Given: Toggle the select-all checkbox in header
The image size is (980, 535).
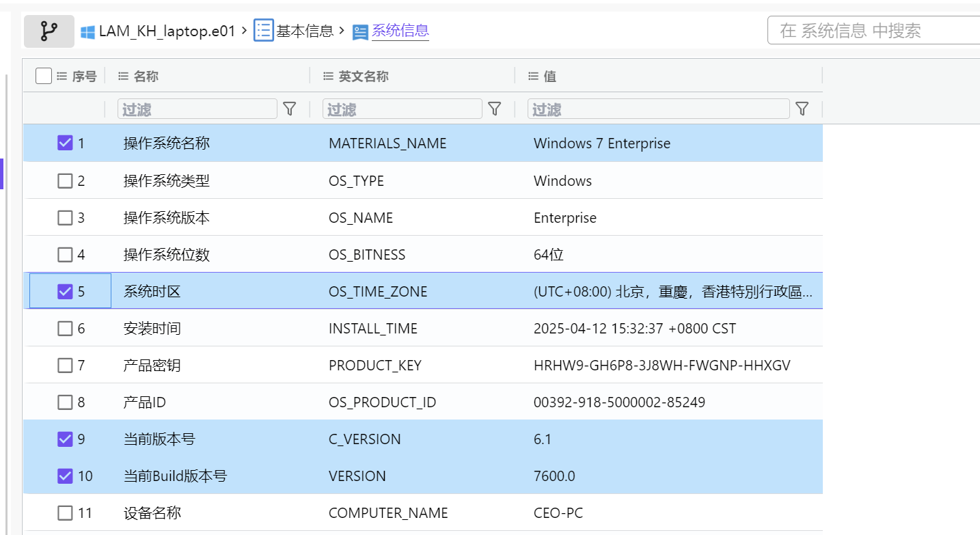Looking at the screenshot, I should (x=44, y=76).
